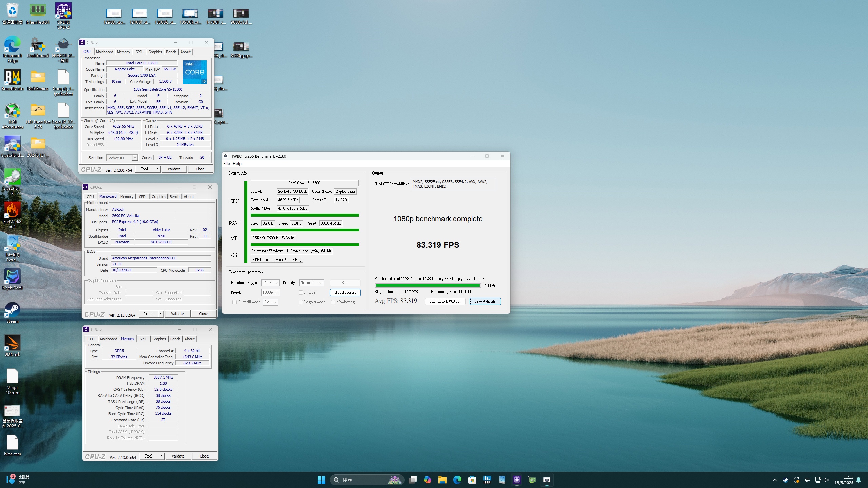
Task: Open Microsoft Store taskbar icon
Action: 472,480
